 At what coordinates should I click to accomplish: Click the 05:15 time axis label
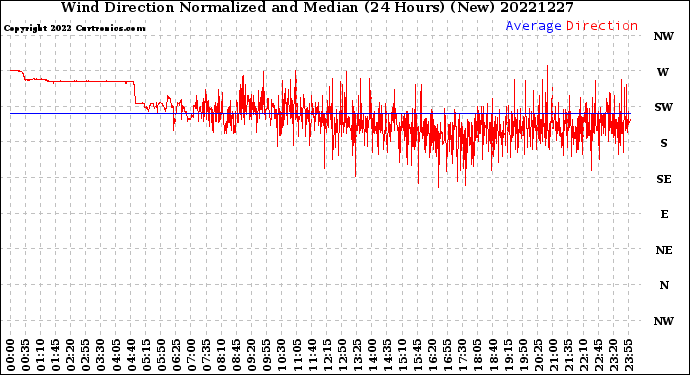[146, 355]
